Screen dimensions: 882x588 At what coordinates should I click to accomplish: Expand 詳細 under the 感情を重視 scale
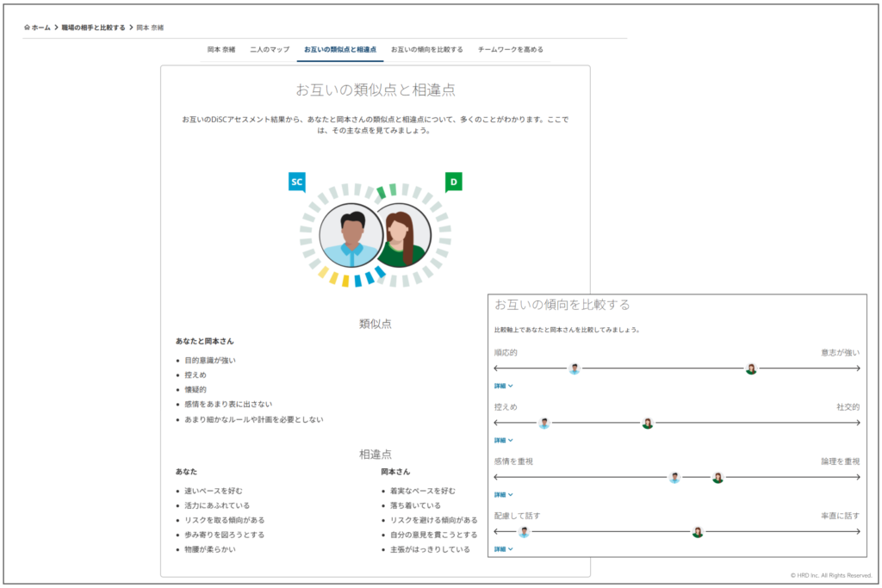[503, 494]
